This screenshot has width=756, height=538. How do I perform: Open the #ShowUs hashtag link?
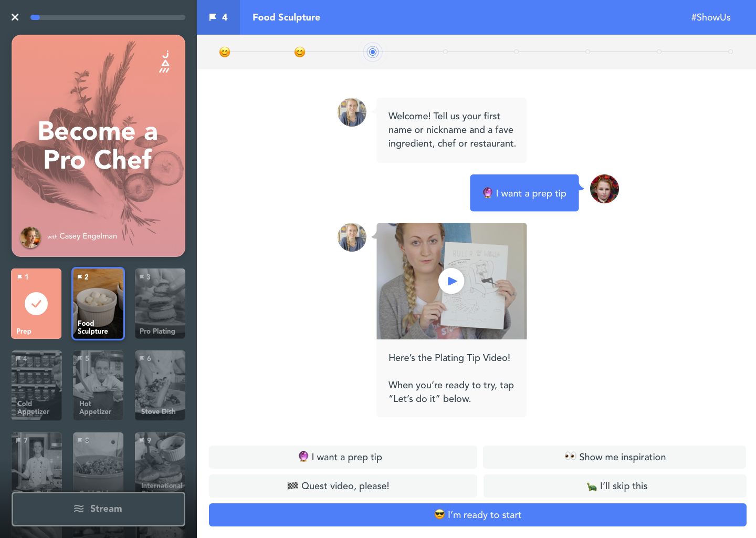(710, 17)
